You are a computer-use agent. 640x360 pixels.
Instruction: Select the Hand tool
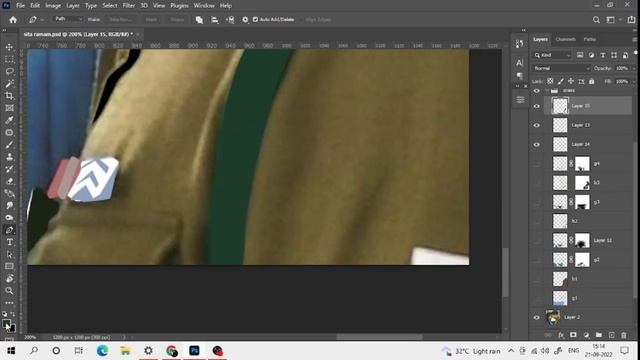point(9,279)
